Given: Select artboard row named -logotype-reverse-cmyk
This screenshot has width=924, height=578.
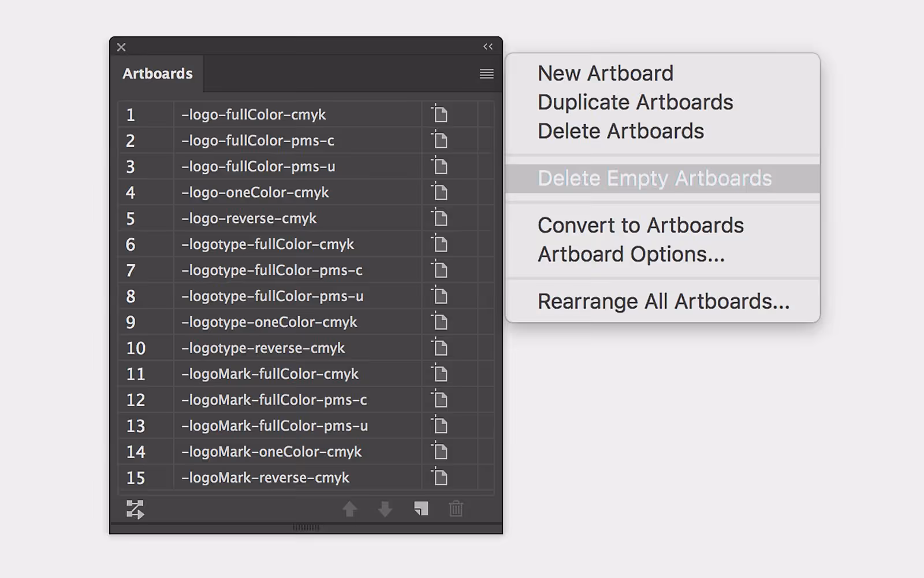Looking at the screenshot, I should pos(306,348).
